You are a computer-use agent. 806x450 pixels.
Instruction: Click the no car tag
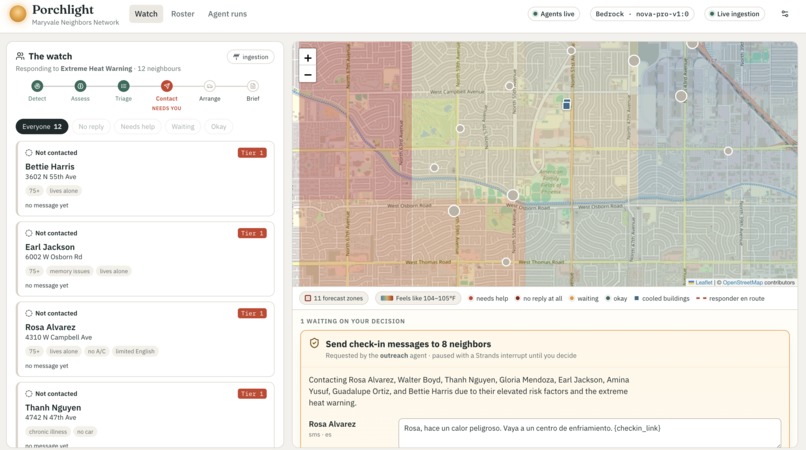click(x=85, y=431)
